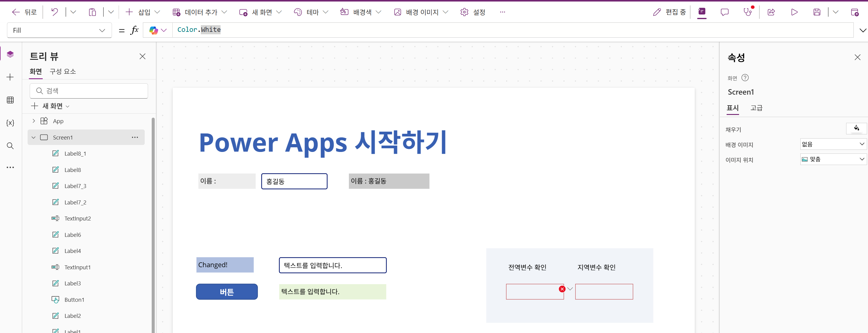This screenshot has height=333, width=868.
Task: Switch to the 표시 tab
Action: tap(733, 108)
